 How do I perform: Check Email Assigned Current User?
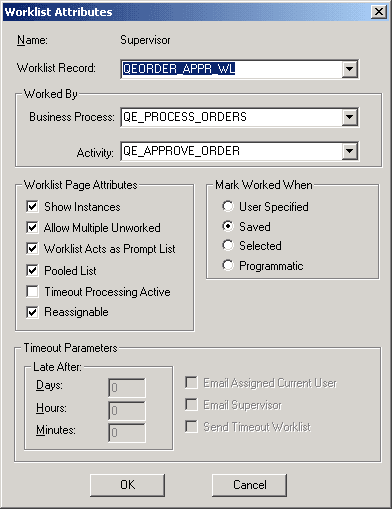191,383
